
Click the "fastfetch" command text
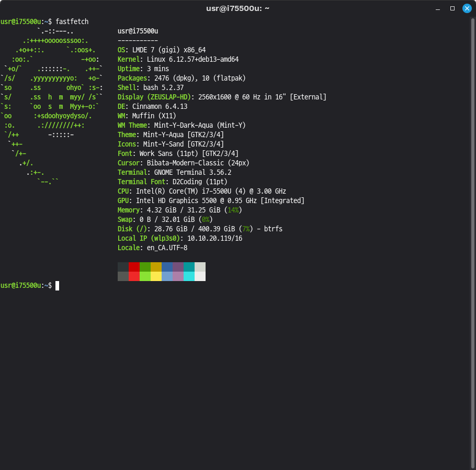[x=72, y=21]
